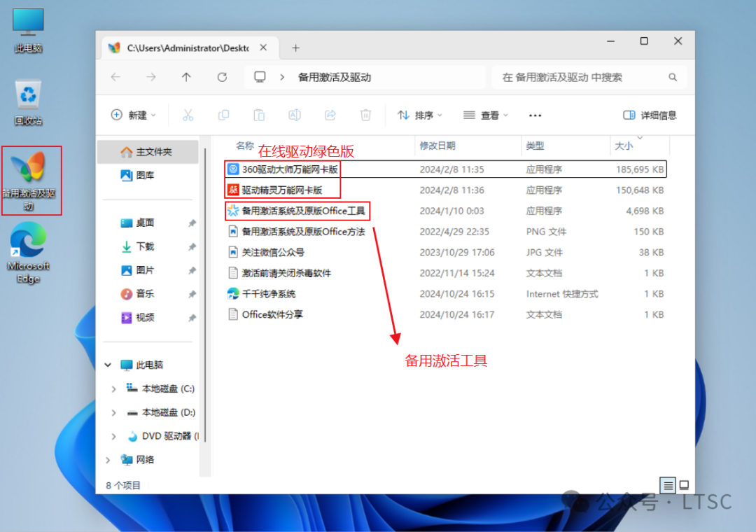Unpin 下载 via its pin icon

[192, 246]
